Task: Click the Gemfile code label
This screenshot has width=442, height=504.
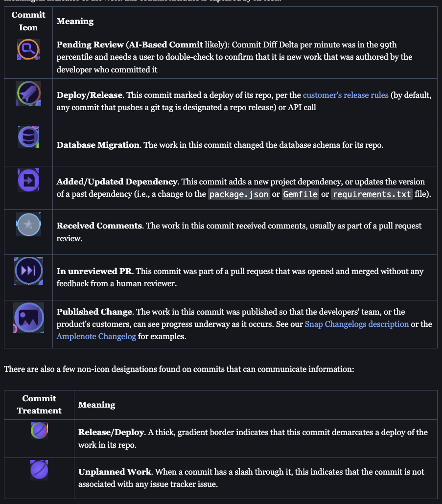Action: pos(301,194)
